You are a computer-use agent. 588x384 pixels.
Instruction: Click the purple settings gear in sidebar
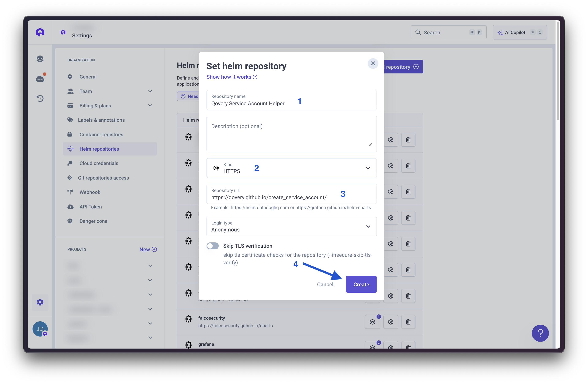click(x=40, y=302)
